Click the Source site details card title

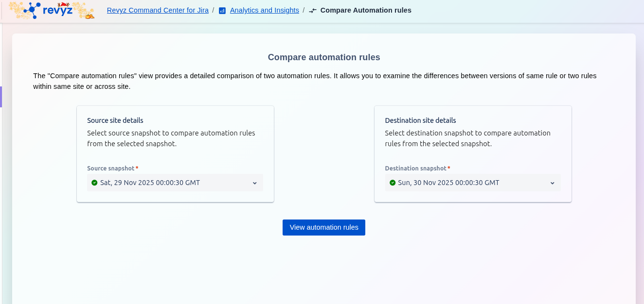click(115, 120)
